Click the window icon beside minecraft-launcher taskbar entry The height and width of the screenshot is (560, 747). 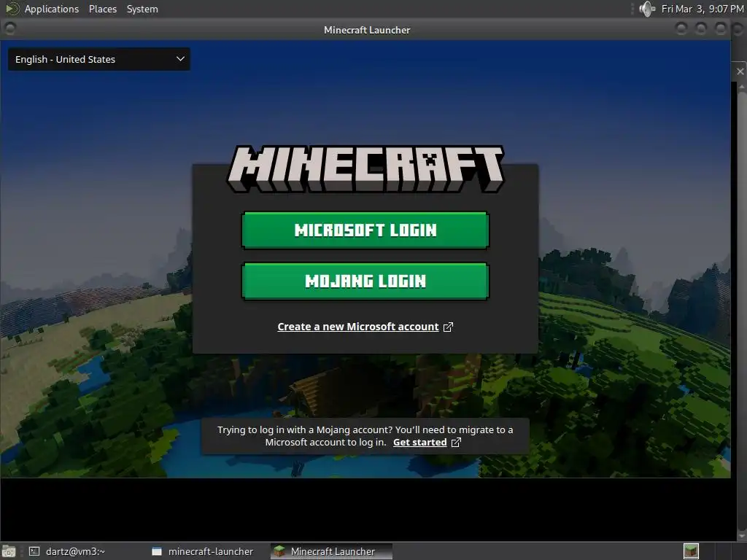(x=157, y=551)
